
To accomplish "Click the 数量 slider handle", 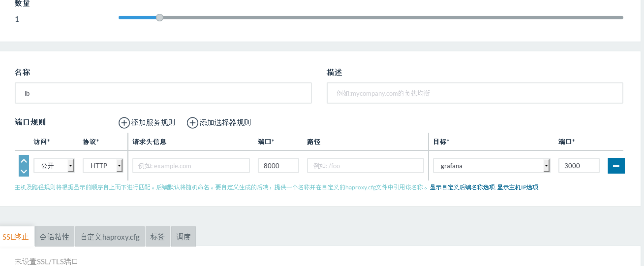I will coord(160,18).
